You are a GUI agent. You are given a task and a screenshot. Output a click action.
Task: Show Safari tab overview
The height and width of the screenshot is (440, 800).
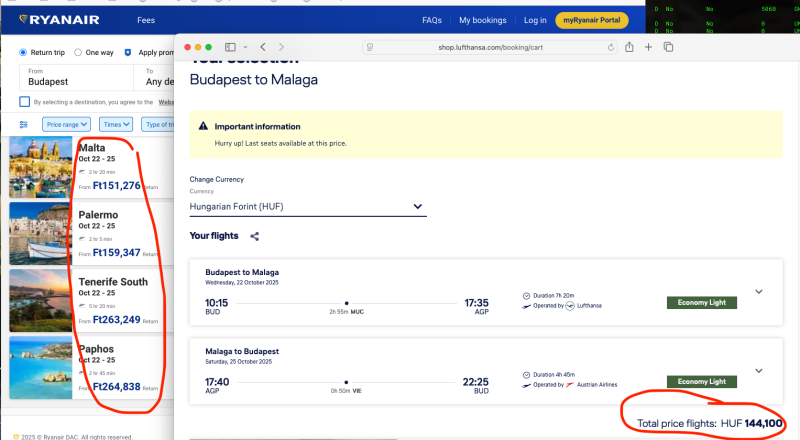coord(668,47)
